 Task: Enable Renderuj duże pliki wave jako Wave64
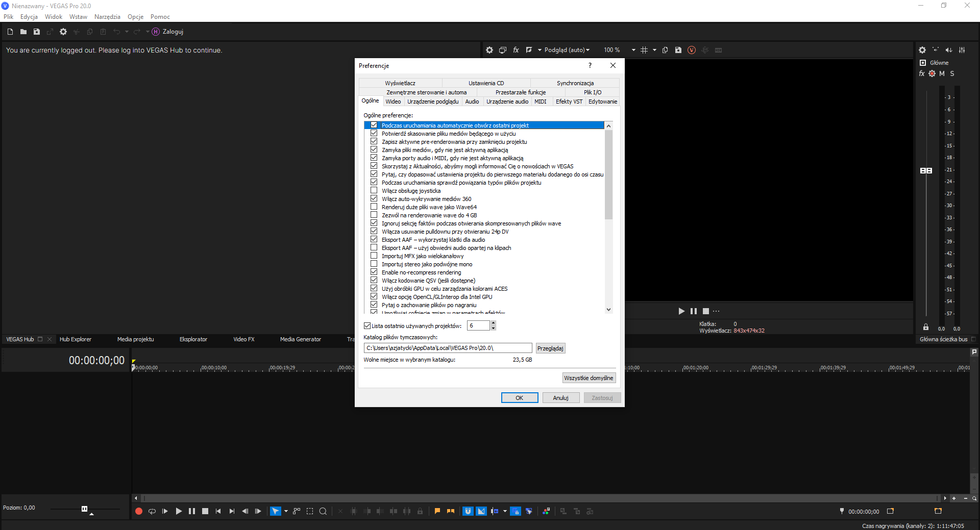374,207
